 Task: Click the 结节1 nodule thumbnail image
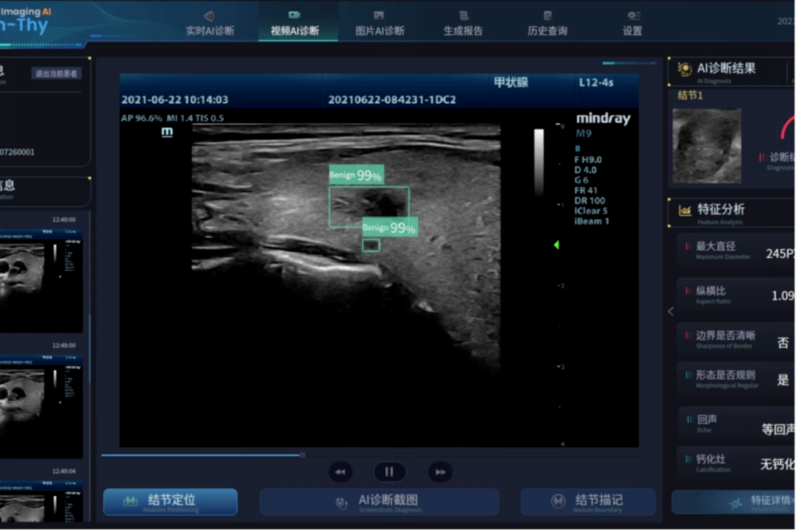[x=707, y=146]
